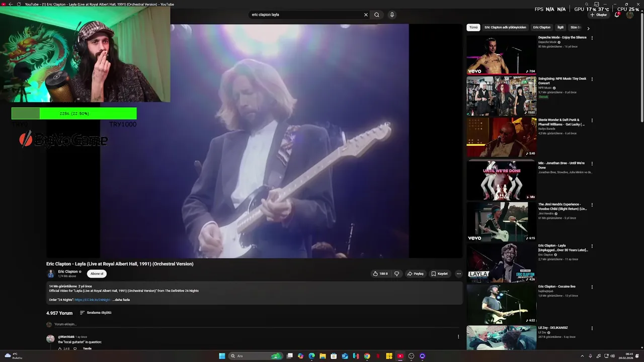
Task: Open the video's more actions three-dot menu
Action: tap(458, 274)
